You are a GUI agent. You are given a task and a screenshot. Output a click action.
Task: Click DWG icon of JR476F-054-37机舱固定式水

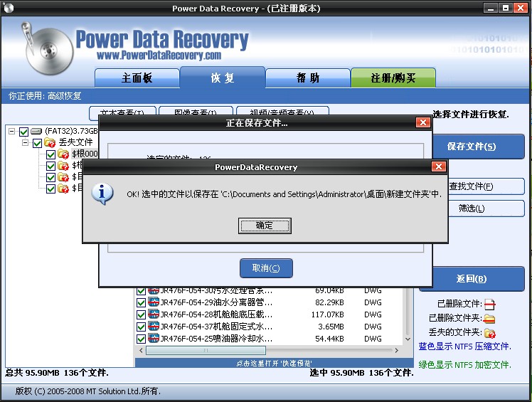(154, 327)
